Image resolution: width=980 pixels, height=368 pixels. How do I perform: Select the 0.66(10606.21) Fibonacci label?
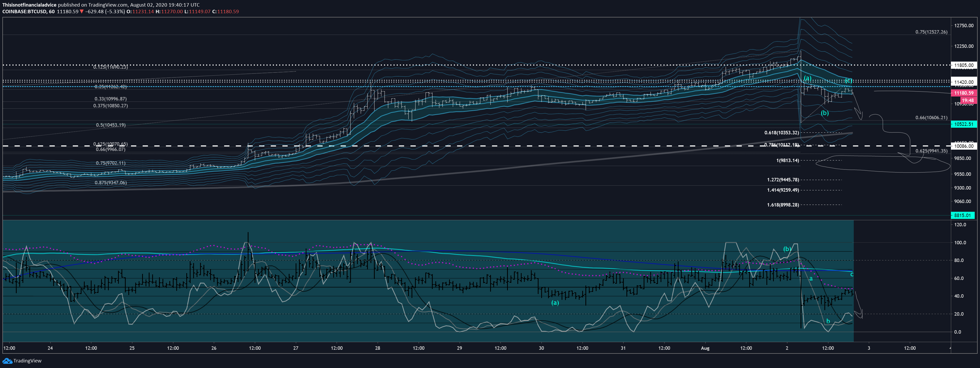coord(931,118)
